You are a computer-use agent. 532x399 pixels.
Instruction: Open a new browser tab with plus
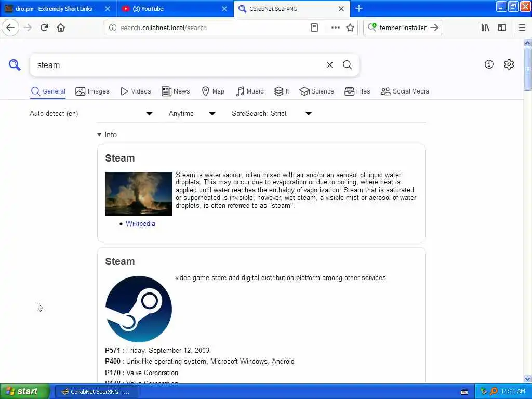pos(358,8)
